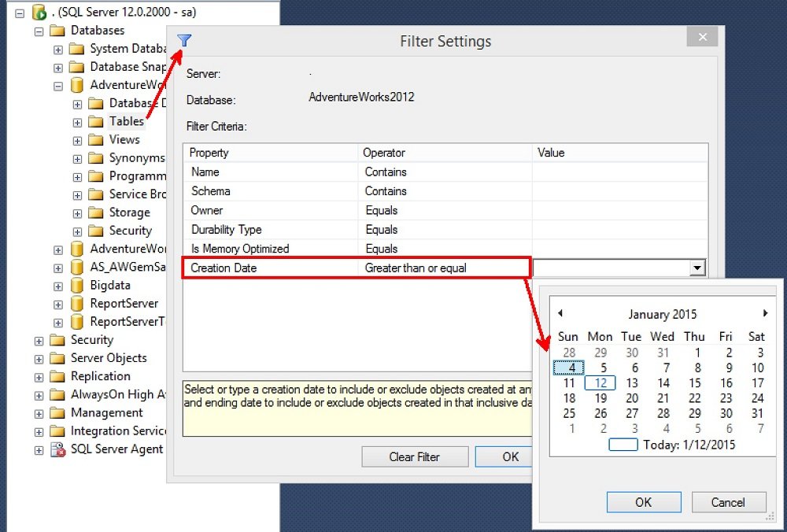
Task: Select January 12 in the calendar
Action: click(600, 383)
